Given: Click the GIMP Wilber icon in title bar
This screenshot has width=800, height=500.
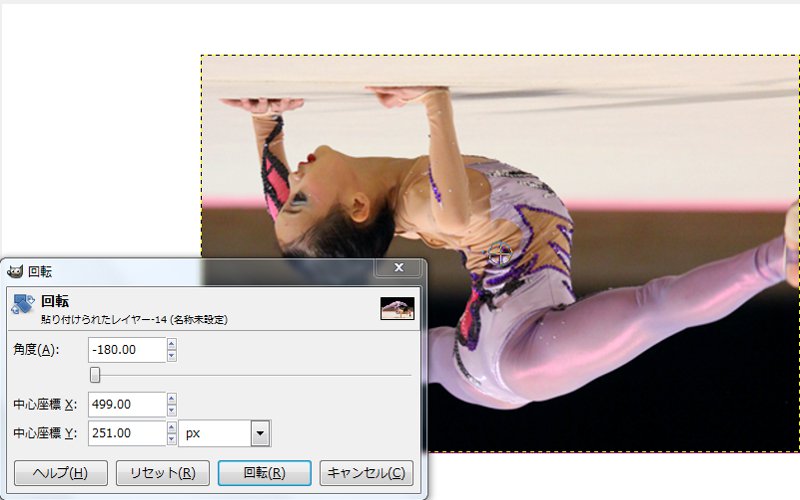Looking at the screenshot, I should pos(15,271).
